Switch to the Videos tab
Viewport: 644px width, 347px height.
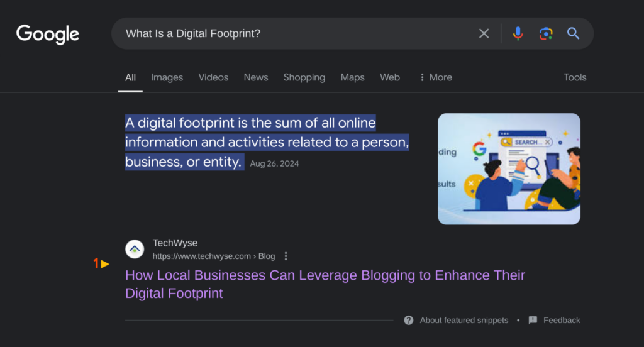point(213,77)
